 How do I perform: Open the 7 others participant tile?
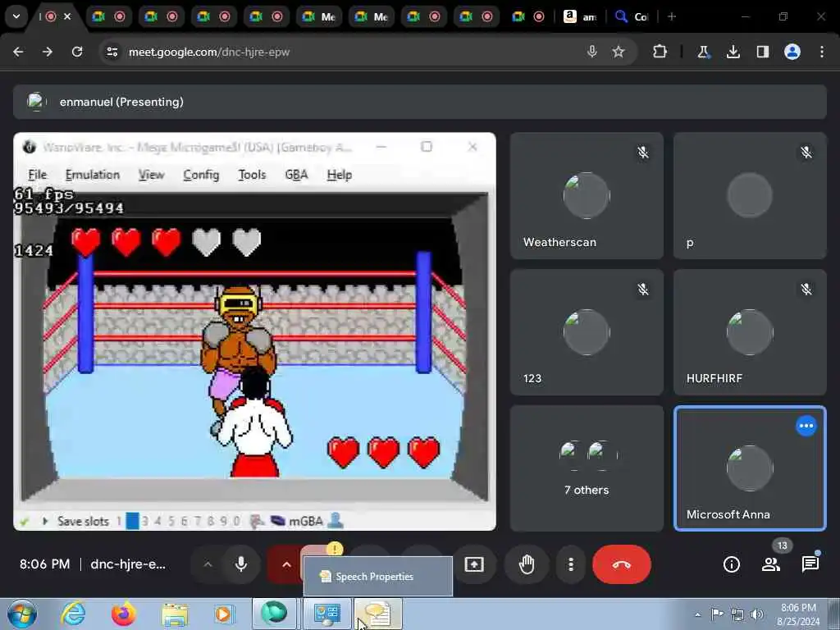coord(587,468)
